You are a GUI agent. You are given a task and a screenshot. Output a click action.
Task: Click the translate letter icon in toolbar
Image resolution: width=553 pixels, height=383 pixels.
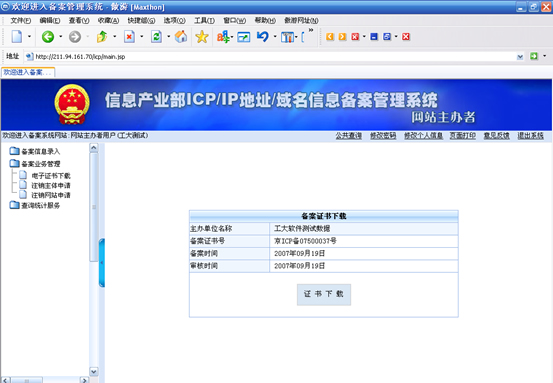pos(223,37)
